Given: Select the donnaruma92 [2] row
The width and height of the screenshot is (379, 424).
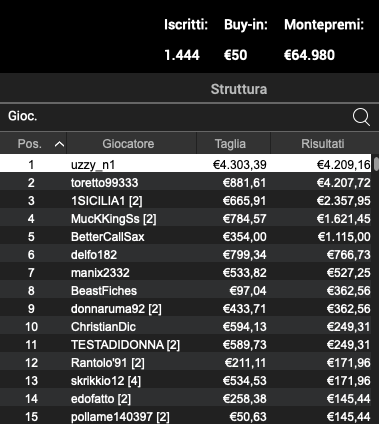Looking at the screenshot, I should click(186, 308).
